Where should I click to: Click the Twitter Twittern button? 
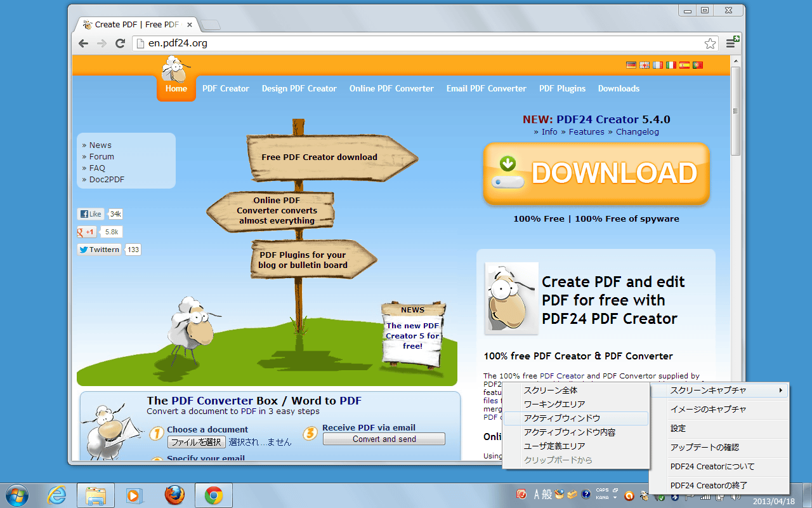point(100,250)
